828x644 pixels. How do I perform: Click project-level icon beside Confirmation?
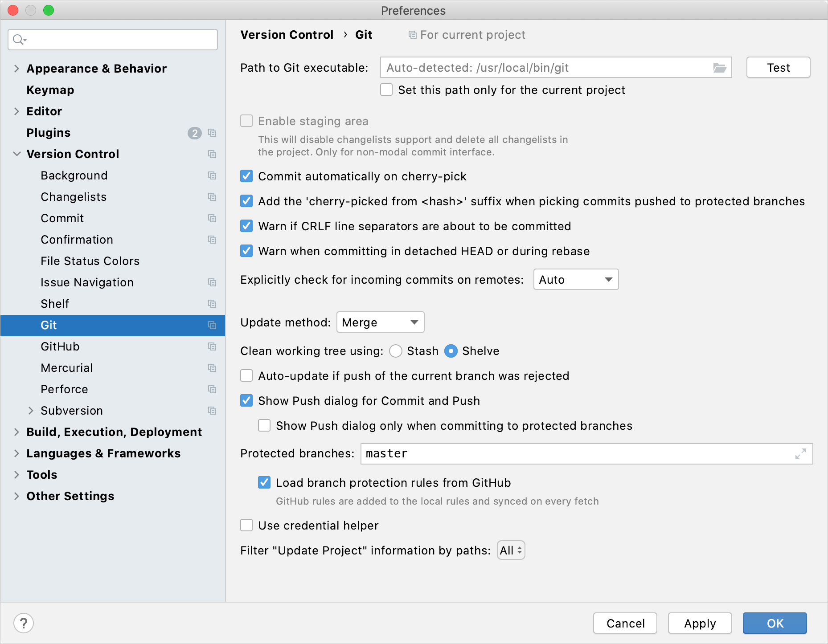tap(212, 240)
